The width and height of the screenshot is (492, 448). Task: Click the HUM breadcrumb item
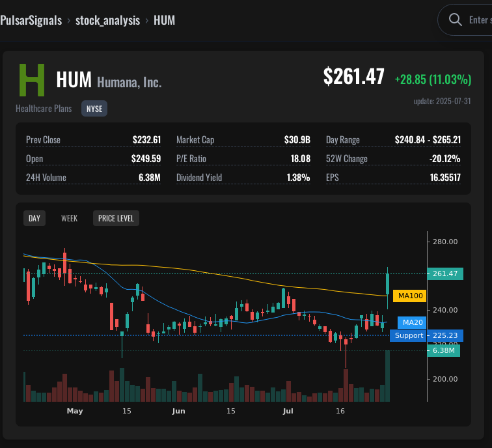164,20
